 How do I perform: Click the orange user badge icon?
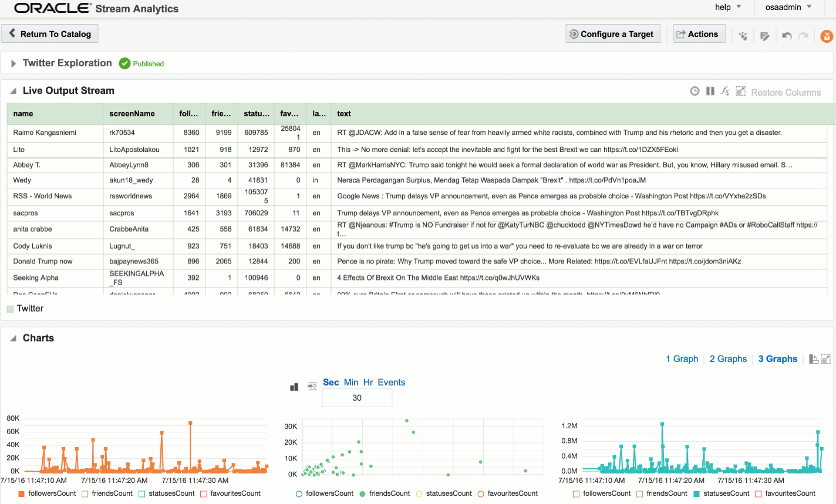[826, 36]
